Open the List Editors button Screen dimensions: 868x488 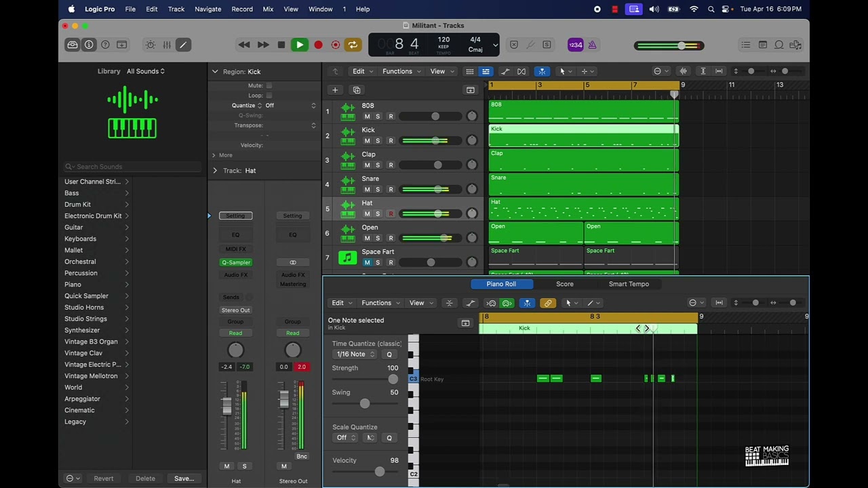(x=746, y=45)
